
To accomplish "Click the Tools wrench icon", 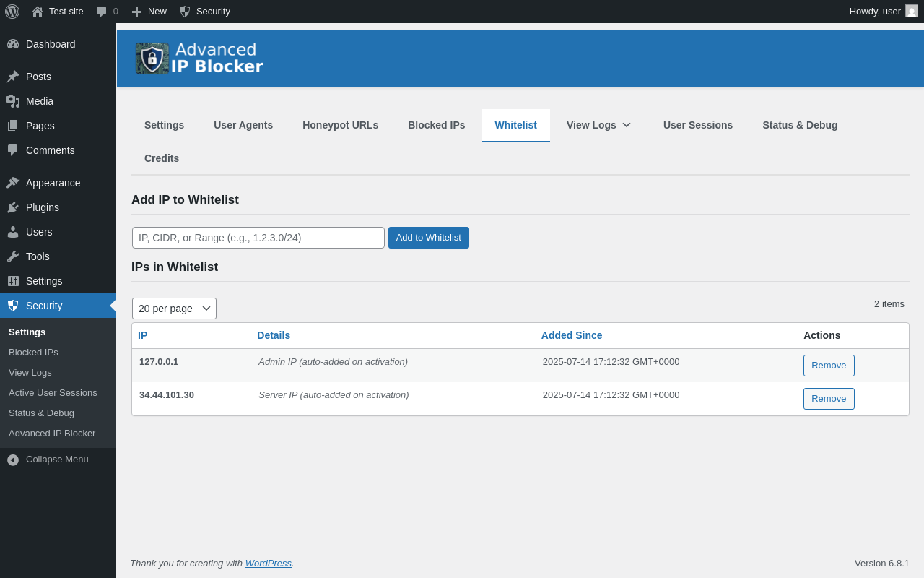I will pyautogui.click(x=13, y=256).
